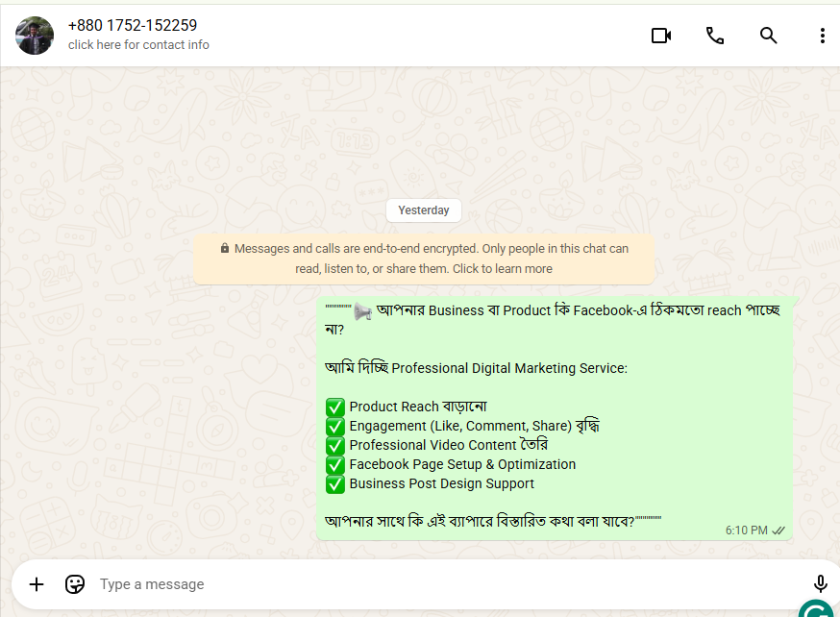Click the "Engagement (Like, Comment, Share)" line
The image size is (840, 617).
click(x=474, y=427)
